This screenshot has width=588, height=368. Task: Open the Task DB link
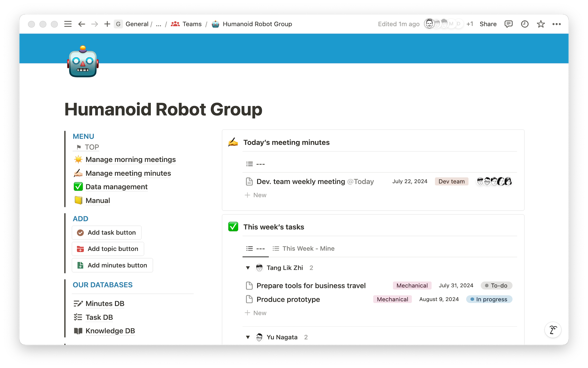point(99,317)
